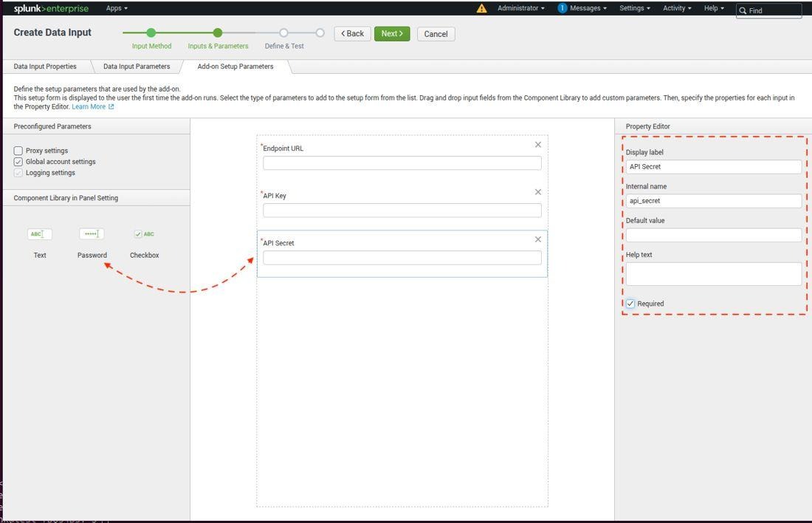Select the Text component icon
This screenshot has width=812, height=523.
[x=39, y=234]
